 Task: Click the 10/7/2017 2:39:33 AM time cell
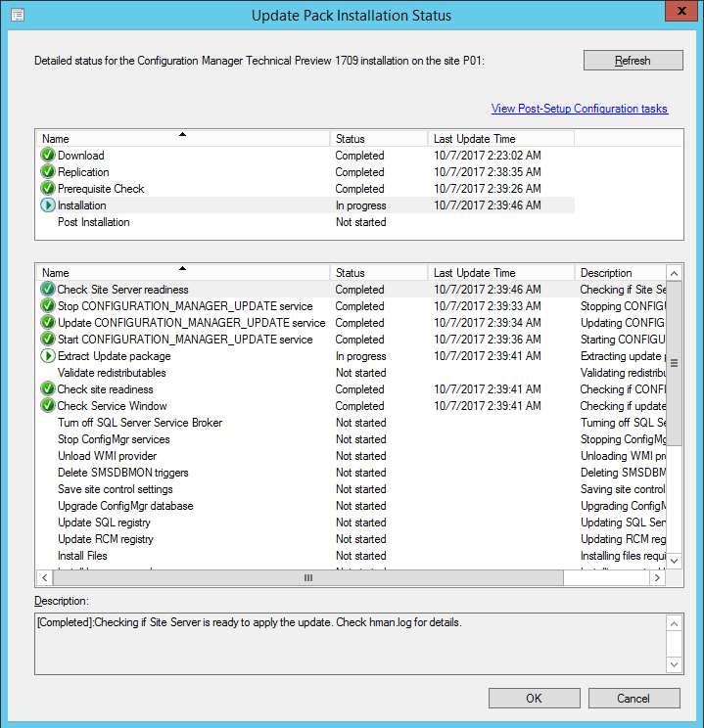(x=488, y=306)
